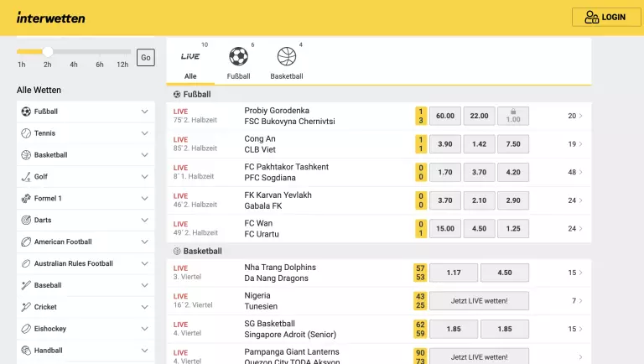Expand the Eishockey category
This screenshot has height=364, width=644.
[x=144, y=329]
